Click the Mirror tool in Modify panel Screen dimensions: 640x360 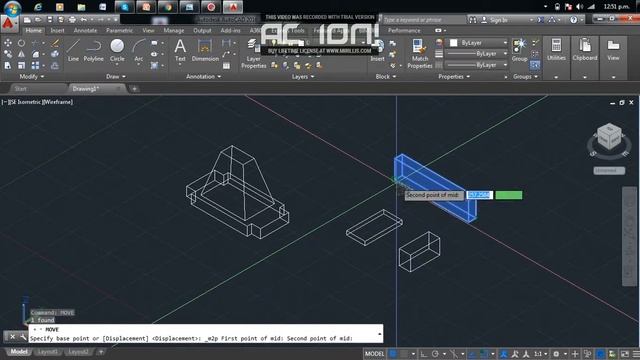(21, 54)
